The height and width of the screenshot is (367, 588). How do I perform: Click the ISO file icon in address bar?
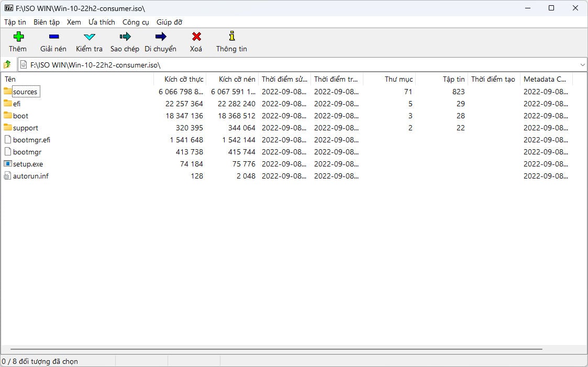pos(24,64)
